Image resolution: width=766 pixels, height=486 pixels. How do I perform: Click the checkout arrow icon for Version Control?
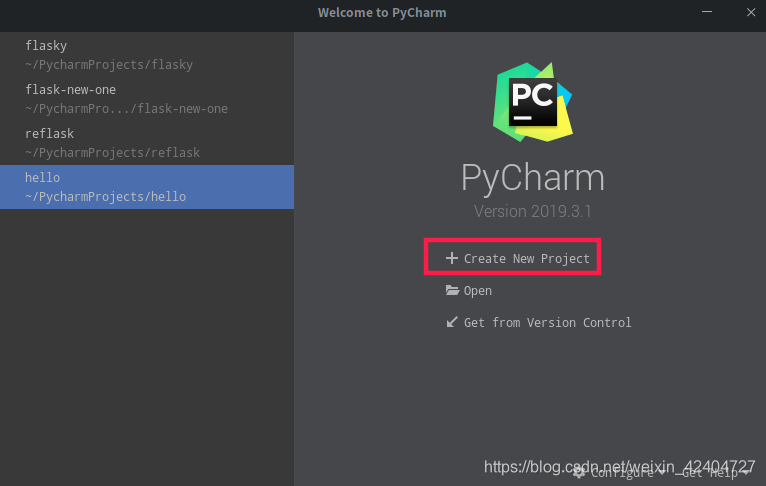452,322
